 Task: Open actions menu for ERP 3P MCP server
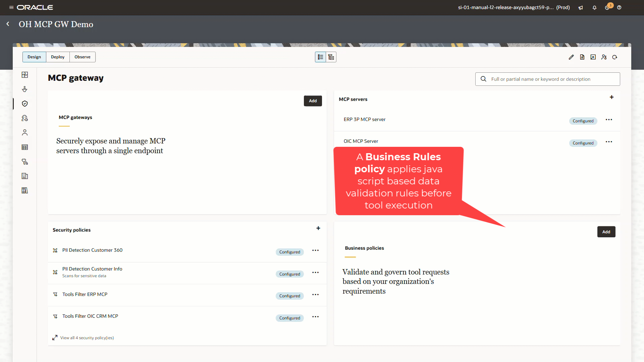pyautogui.click(x=609, y=120)
